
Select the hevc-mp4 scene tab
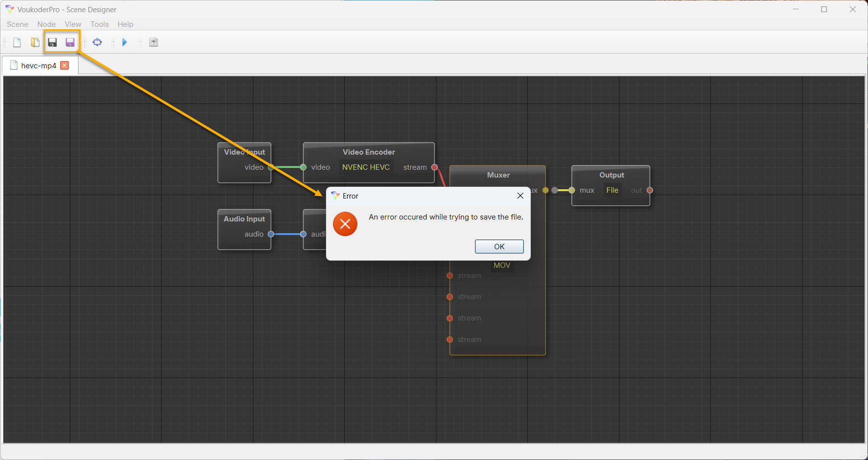[x=39, y=66]
